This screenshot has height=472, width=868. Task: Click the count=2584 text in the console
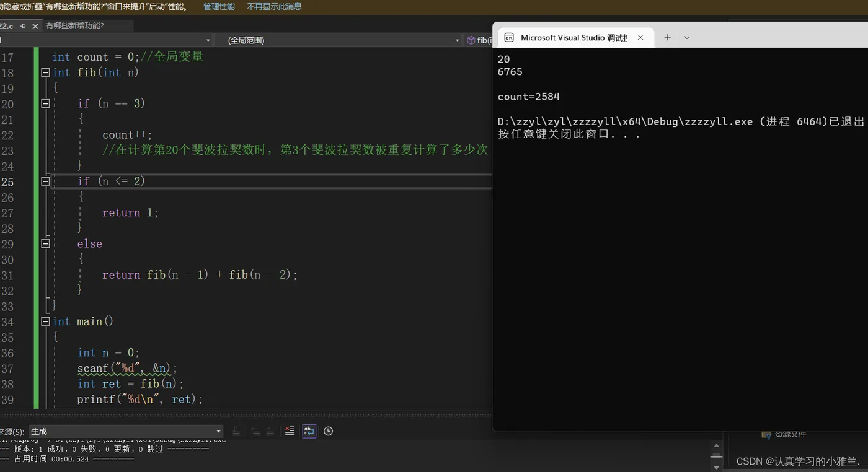[529, 97]
